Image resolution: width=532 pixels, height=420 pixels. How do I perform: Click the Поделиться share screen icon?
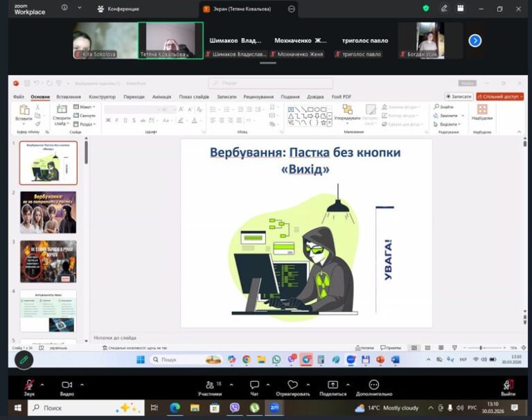click(332, 385)
